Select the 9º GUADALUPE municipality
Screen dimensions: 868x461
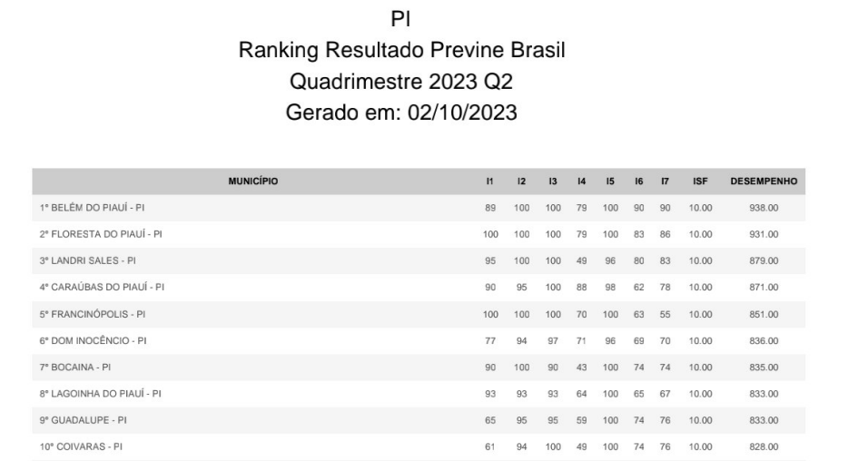click(x=83, y=420)
